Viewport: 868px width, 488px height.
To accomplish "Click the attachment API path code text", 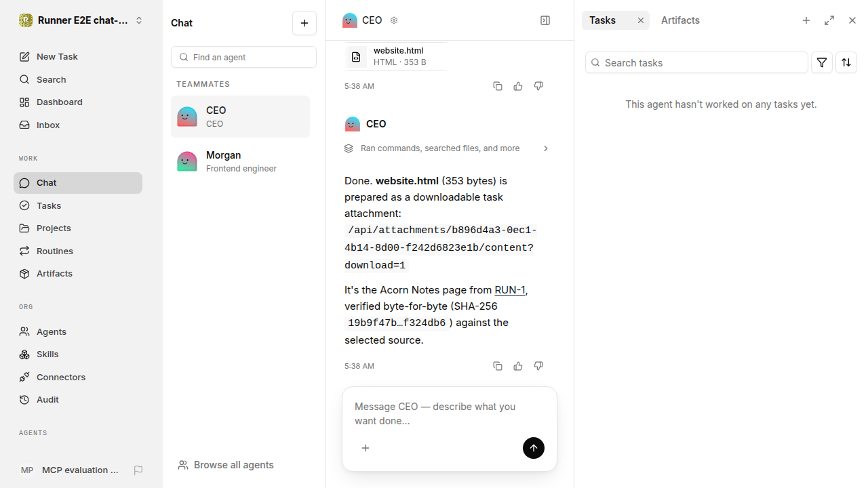I will (x=441, y=247).
